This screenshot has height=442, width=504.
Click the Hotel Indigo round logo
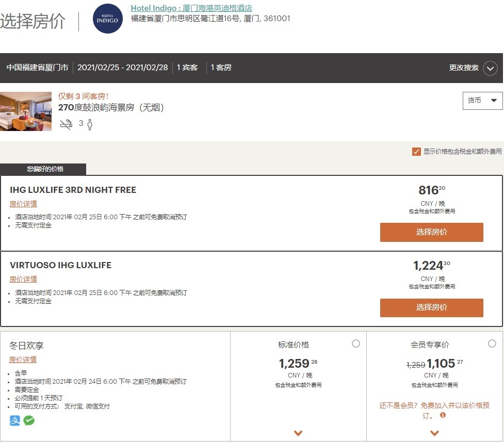[108, 19]
